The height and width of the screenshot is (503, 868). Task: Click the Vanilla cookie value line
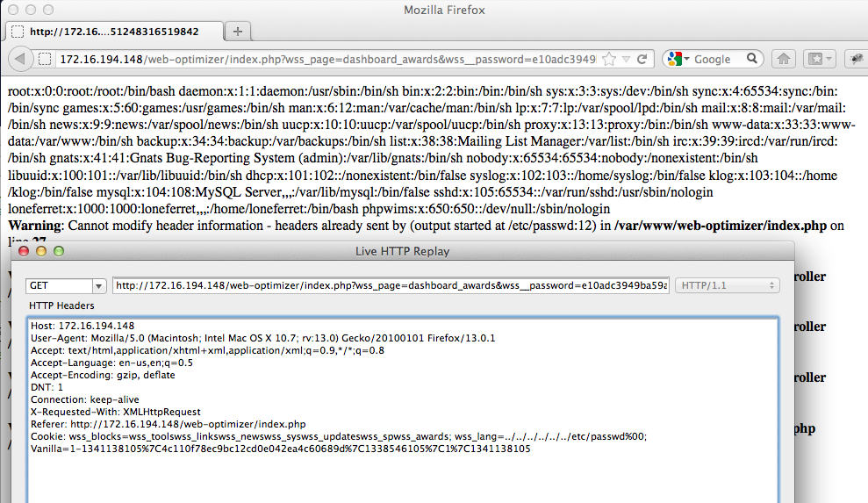(280, 449)
